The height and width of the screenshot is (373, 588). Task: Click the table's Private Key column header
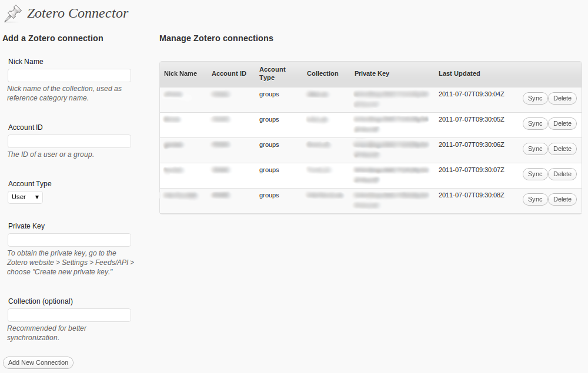tap(372, 74)
